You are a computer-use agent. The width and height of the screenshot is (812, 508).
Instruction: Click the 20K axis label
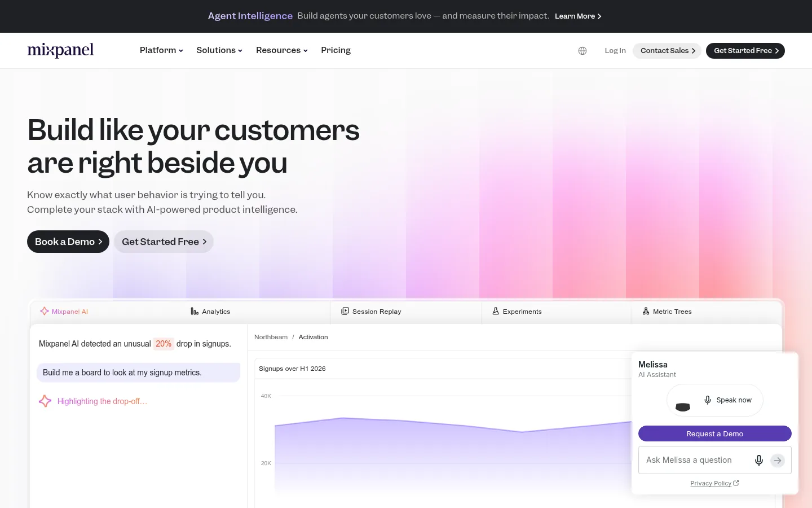266,463
